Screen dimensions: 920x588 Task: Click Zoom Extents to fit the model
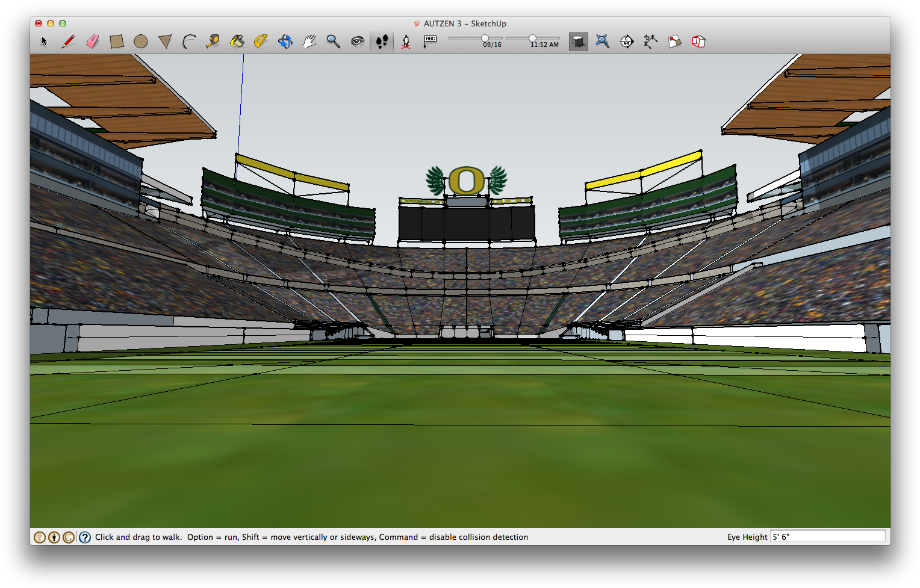[602, 41]
